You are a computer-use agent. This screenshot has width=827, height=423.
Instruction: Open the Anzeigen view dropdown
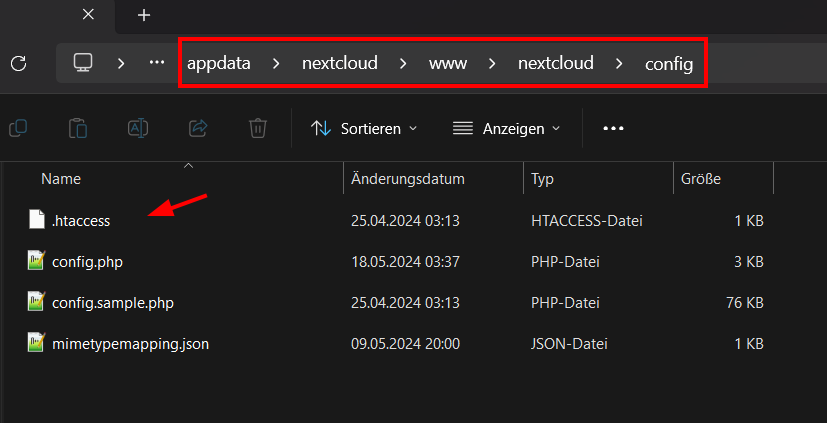click(x=506, y=128)
